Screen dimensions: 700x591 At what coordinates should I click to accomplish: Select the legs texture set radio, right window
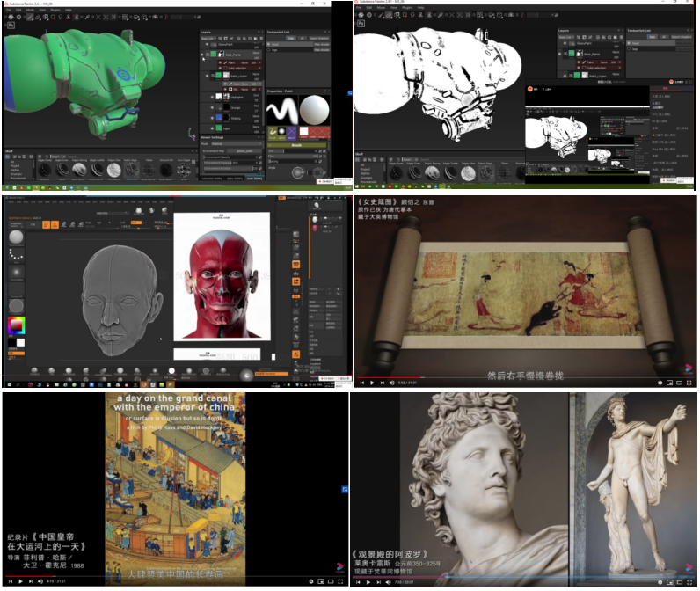coord(631,48)
